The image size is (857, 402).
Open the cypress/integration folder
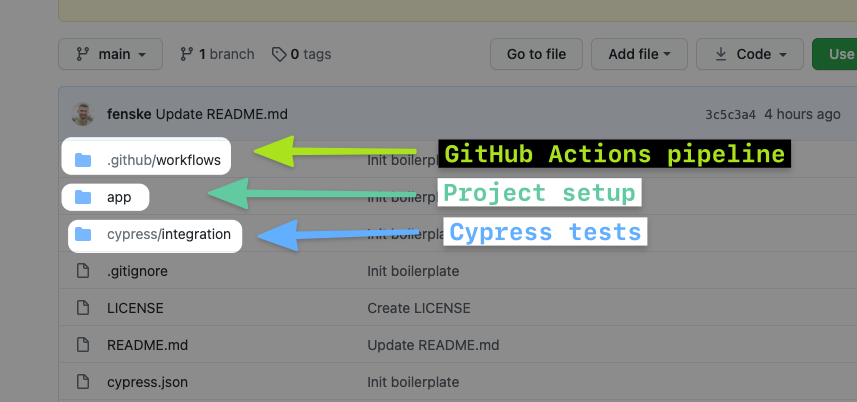pos(169,234)
